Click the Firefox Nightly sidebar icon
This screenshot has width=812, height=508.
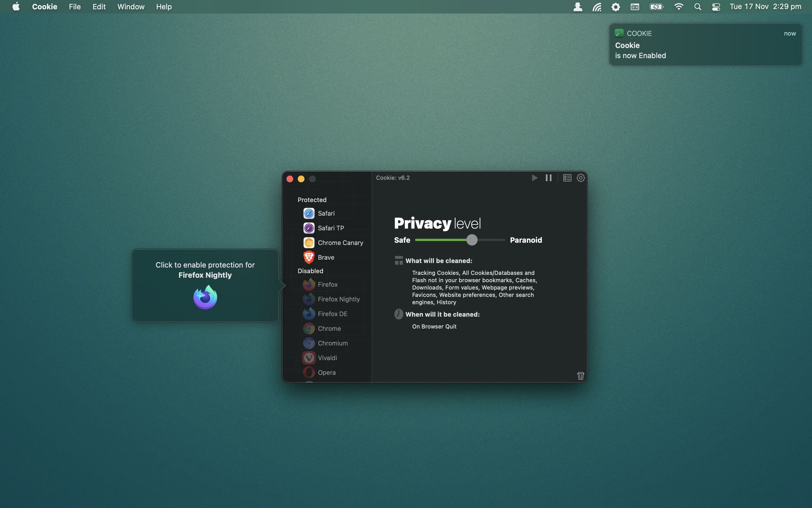point(309,299)
